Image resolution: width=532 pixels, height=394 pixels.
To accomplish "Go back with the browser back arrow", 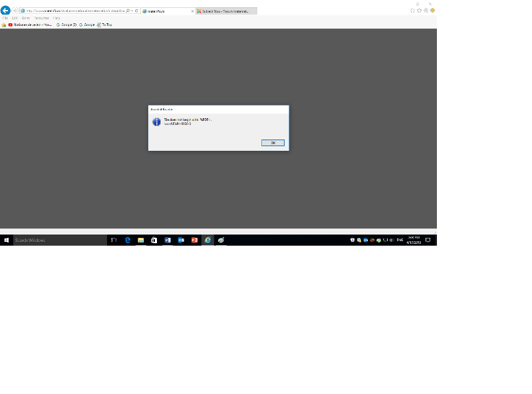I will click(x=6, y=11).
